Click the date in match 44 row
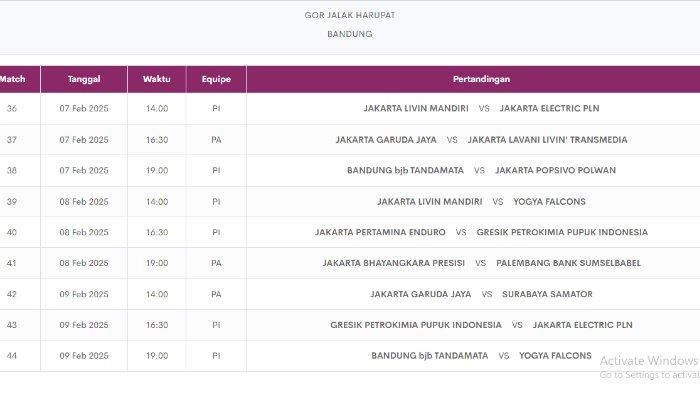Screen dimensions: 700x393 coord(84,356)
